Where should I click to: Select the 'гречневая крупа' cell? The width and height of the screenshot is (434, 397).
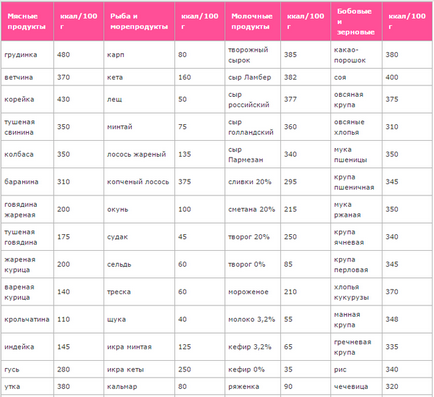coord(356,347)
